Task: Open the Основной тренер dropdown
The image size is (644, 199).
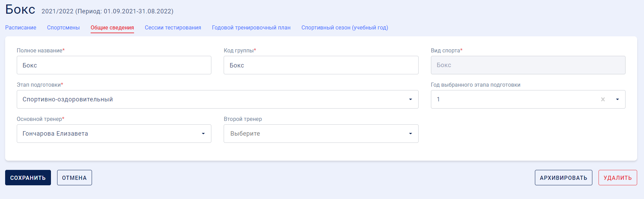Action: tap(114, 134)
